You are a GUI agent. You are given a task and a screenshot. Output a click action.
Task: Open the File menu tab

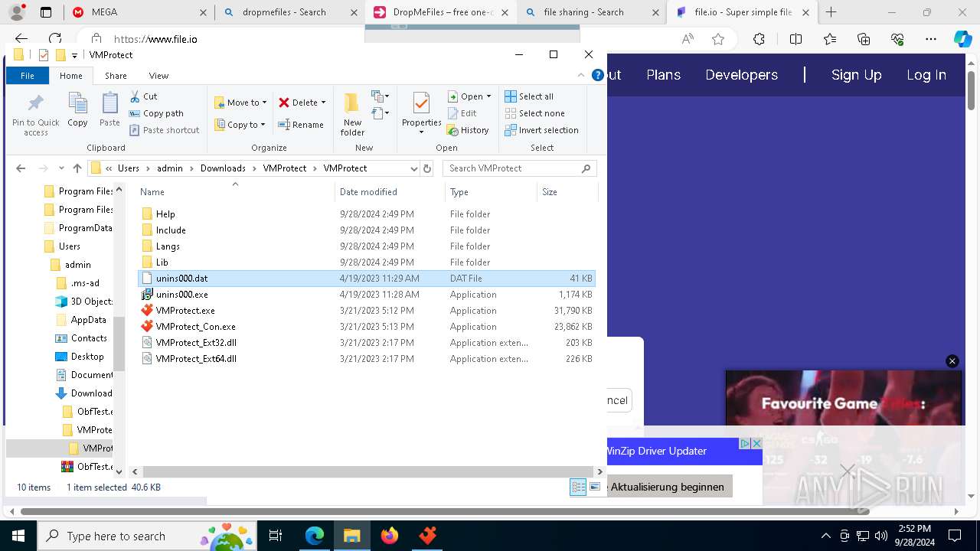coord(28,76)
